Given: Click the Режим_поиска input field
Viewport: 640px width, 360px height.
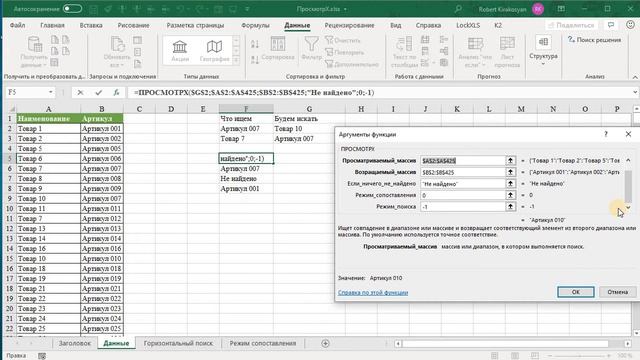Looking at the screenshot, I should 463,207.
